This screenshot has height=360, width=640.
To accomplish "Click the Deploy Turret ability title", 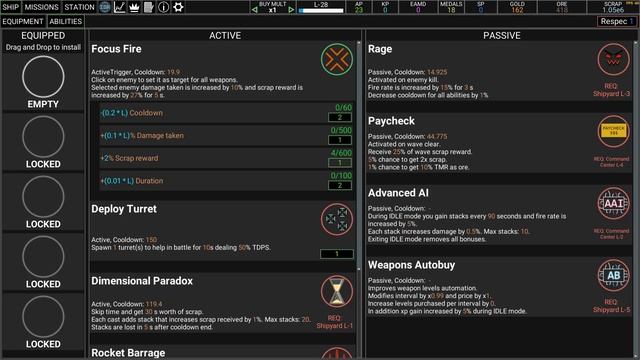I will [124, 209].
